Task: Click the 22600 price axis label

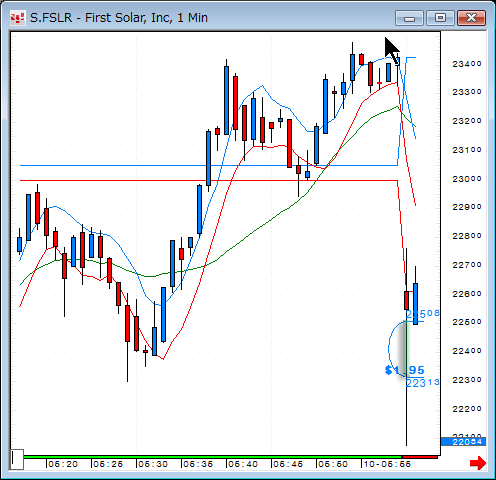Action: point(467,294)
